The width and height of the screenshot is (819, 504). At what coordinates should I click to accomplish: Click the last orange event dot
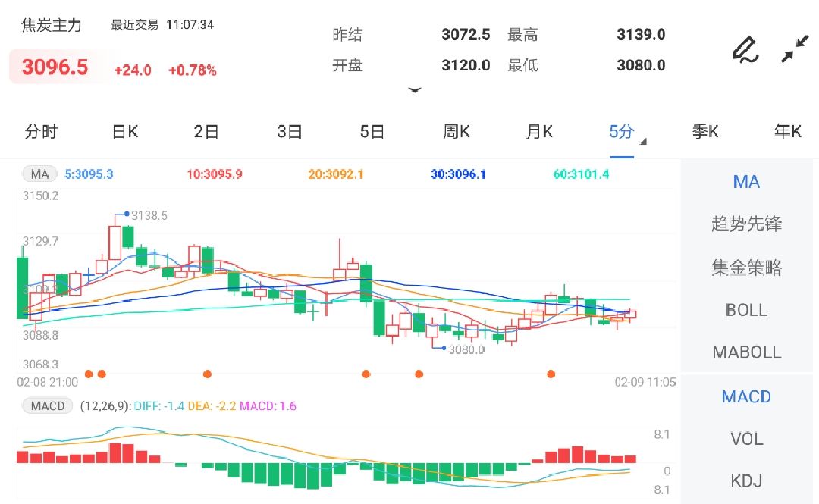pos(551,374)
